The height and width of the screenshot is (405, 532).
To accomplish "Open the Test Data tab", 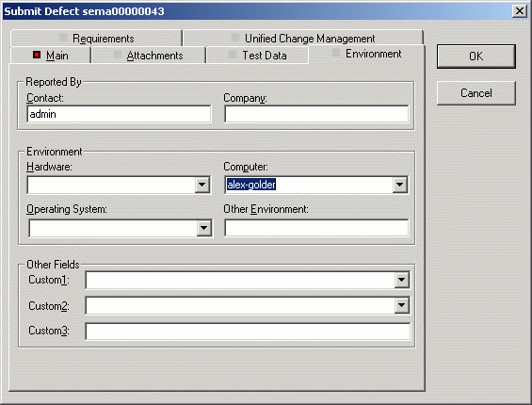I will pos(257,56).
